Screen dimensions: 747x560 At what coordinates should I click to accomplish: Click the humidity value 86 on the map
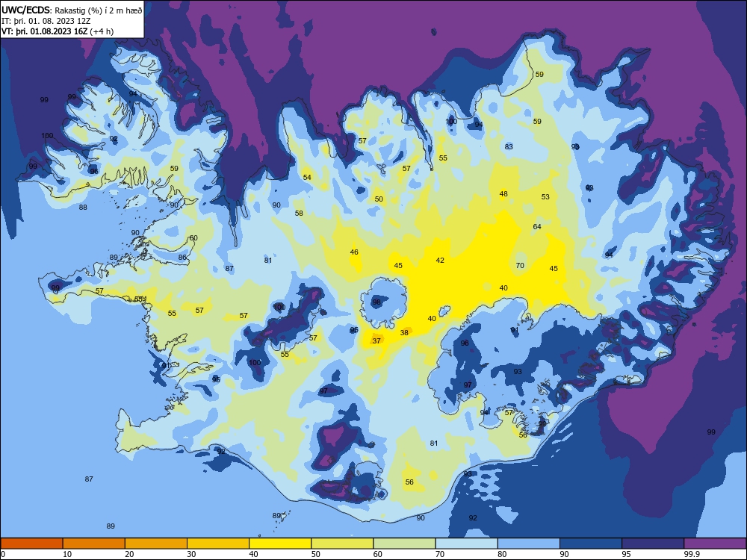(x=182, y=258)
